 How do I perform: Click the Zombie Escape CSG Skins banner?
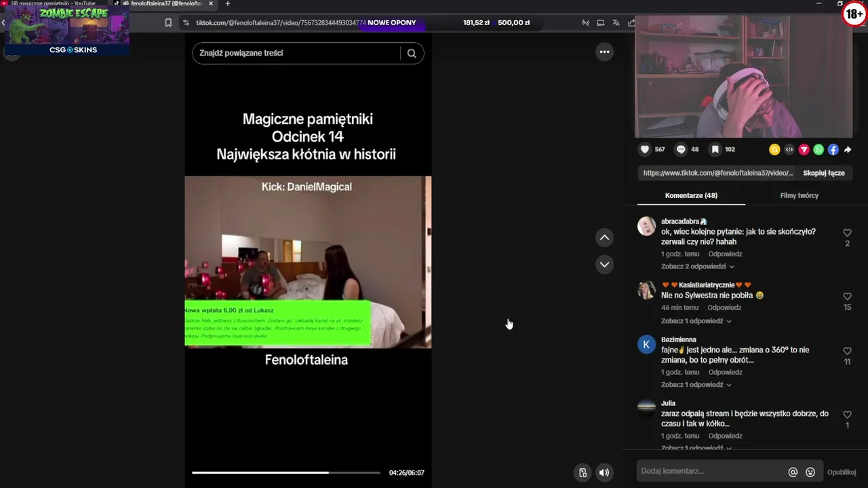click(66, 30)
